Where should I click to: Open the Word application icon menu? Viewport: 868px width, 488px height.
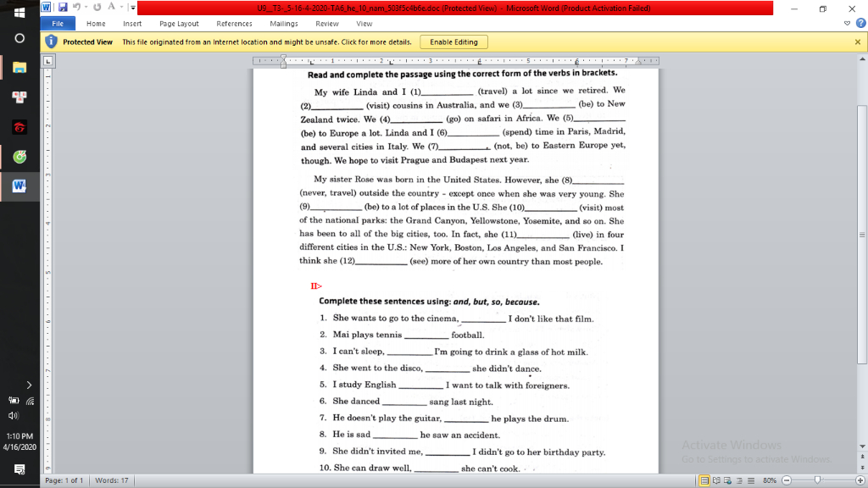click(x=46, y=7)
